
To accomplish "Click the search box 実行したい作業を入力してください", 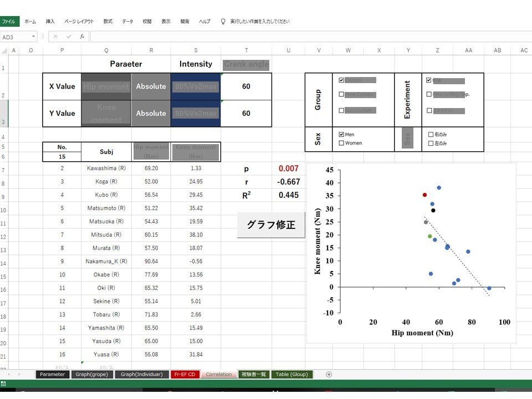I will point(260,22).
